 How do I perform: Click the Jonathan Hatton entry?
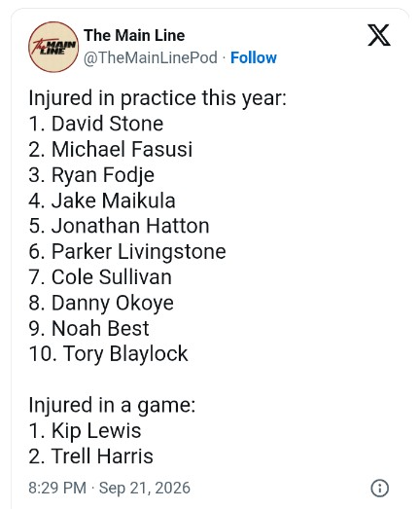119,226
